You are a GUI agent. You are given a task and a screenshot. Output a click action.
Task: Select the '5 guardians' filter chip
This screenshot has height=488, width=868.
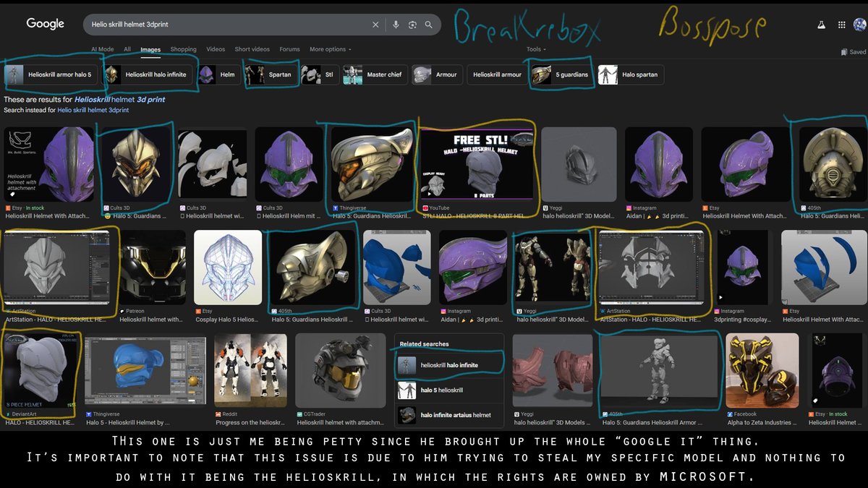[562, 74]
